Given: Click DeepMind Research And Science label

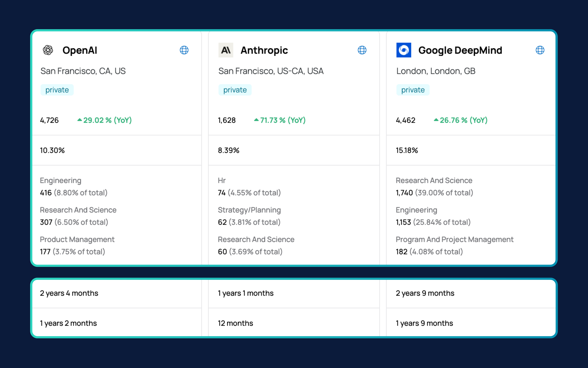Looking at the screenshot, I should 434,180.
